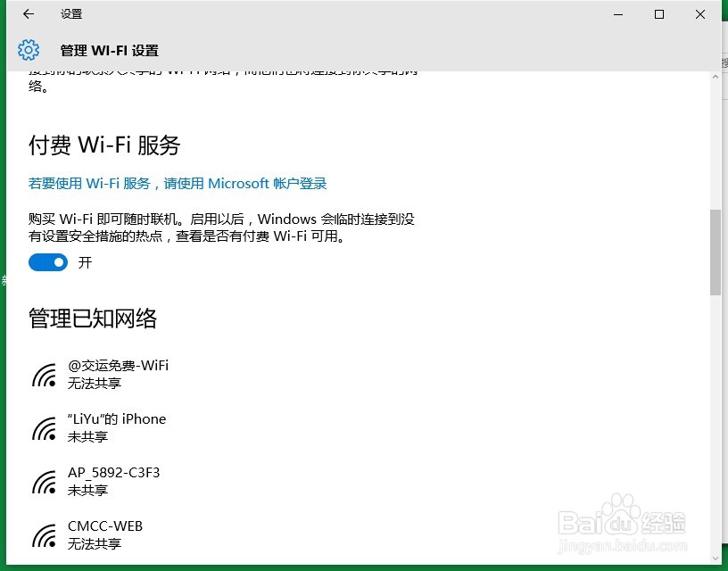The width and height of the screenshot is (728, 571).
Task: Click the 设置 title in the title bar
Action: tap(71, 14)
